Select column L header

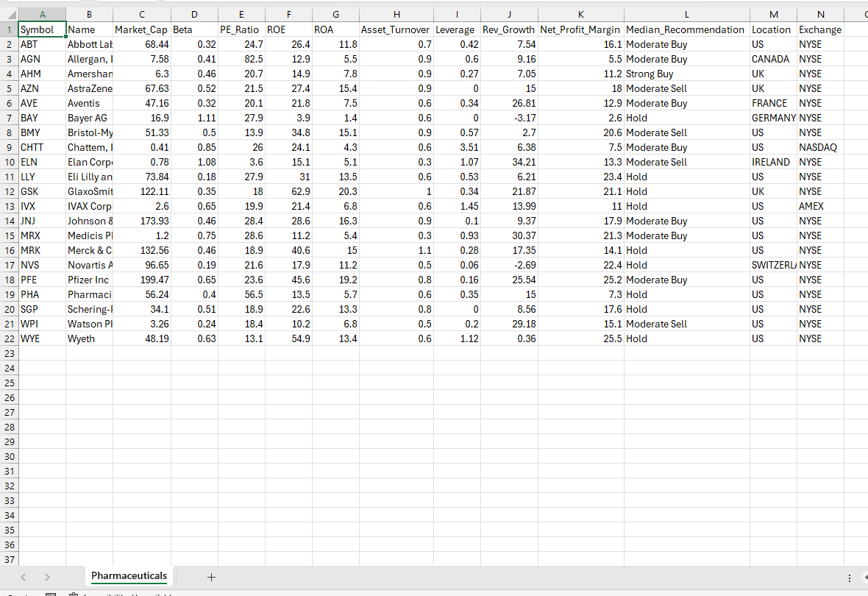(686, 15)
